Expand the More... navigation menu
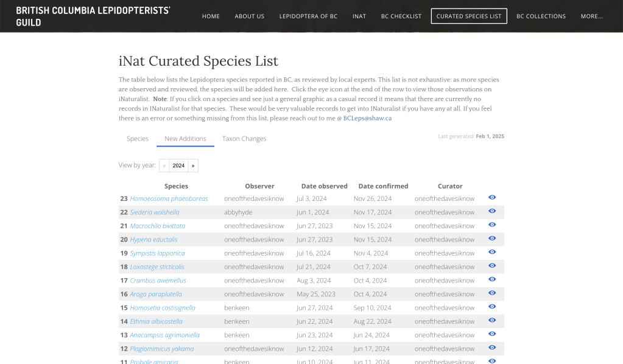The width and height of the screenshot is (623, 364). [x=591, y=16]
